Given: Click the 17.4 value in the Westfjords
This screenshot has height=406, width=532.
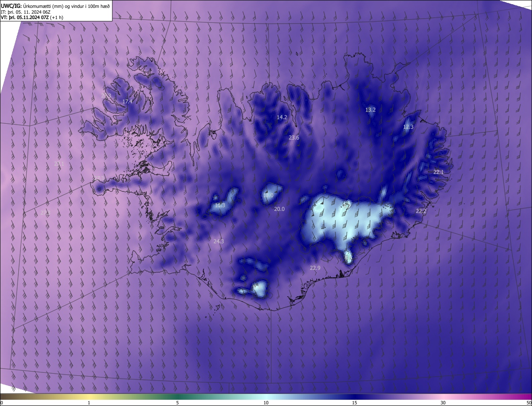Looking at the screenshot, I should (x=127, y=102).
